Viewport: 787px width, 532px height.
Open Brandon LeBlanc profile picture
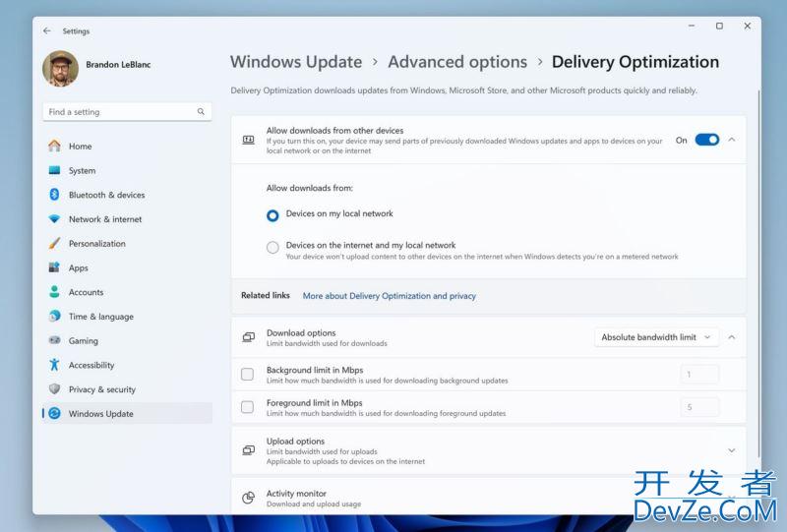[x=60, y=68]
